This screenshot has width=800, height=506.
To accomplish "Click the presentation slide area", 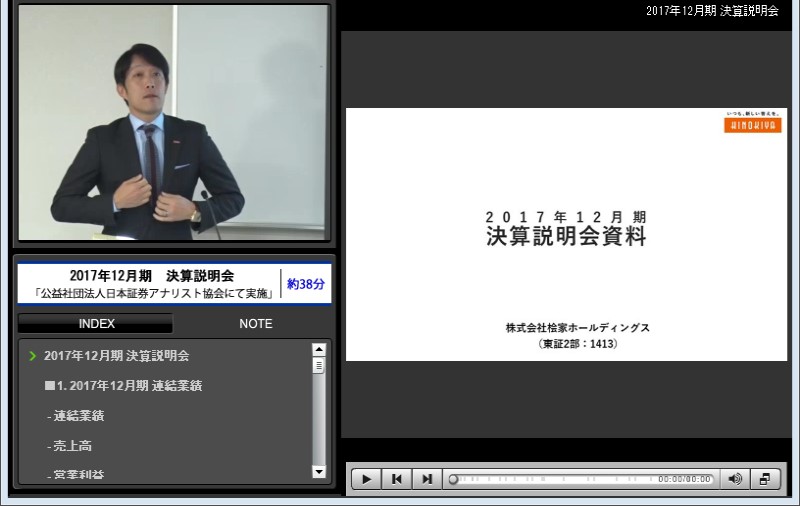I will pos(566,235).
